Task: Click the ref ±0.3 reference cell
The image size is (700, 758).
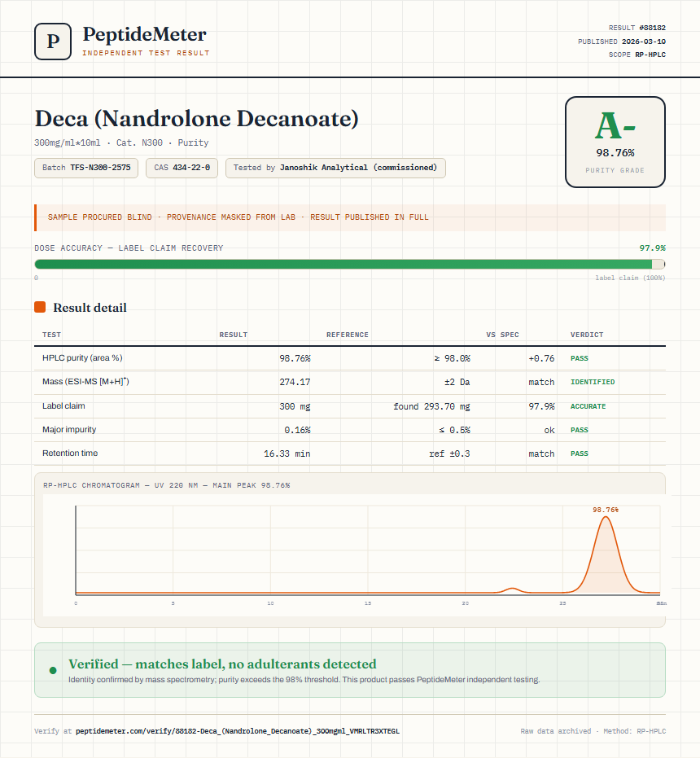Action: [449, 453]
